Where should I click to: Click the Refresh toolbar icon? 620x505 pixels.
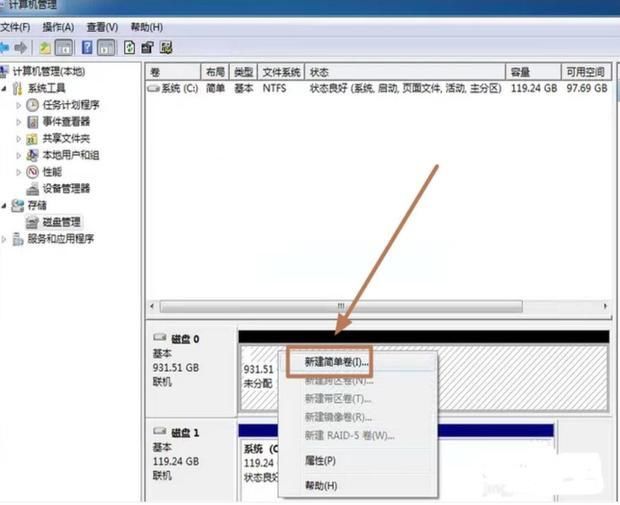coord(129,47)
